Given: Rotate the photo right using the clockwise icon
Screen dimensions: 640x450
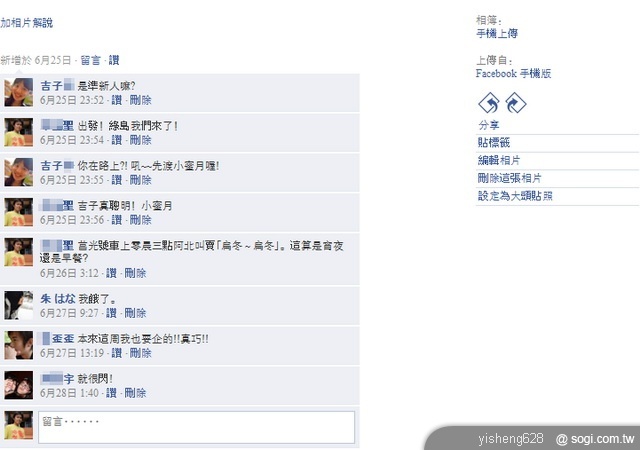Looking at the screenshot, I should click(x=516, y=103).
